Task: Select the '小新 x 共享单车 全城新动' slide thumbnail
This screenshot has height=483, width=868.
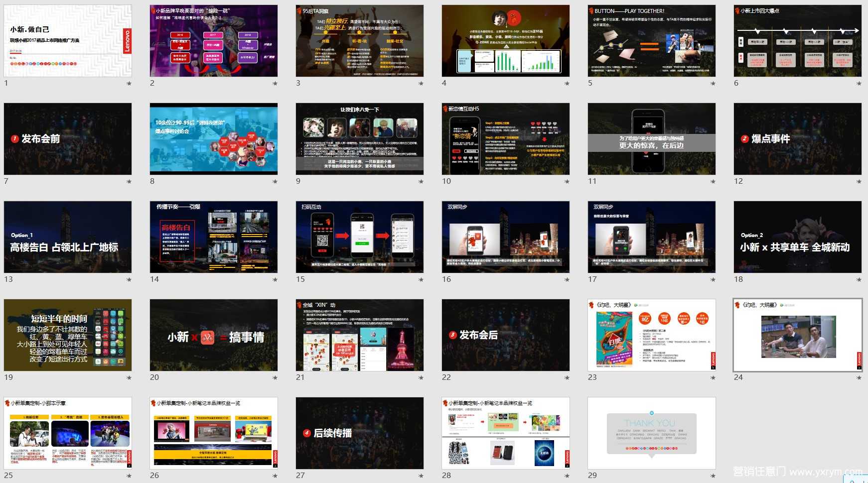Action: [x=798, y=237]
